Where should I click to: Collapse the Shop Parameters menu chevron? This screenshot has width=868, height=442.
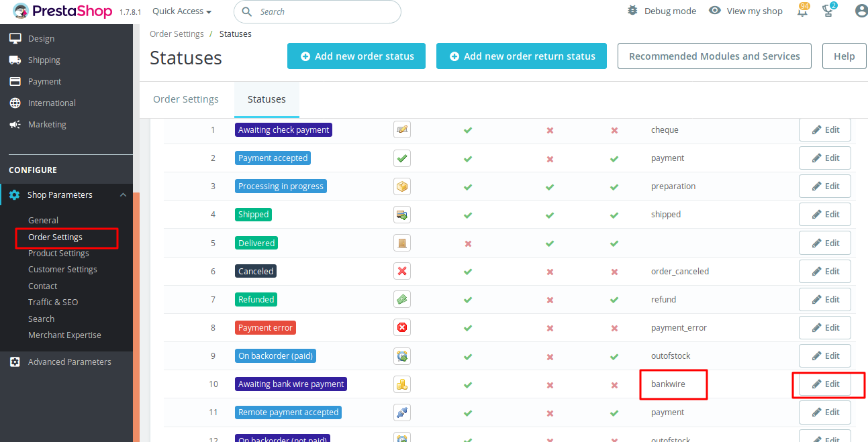pyautogui.click(x=123, y=195)
